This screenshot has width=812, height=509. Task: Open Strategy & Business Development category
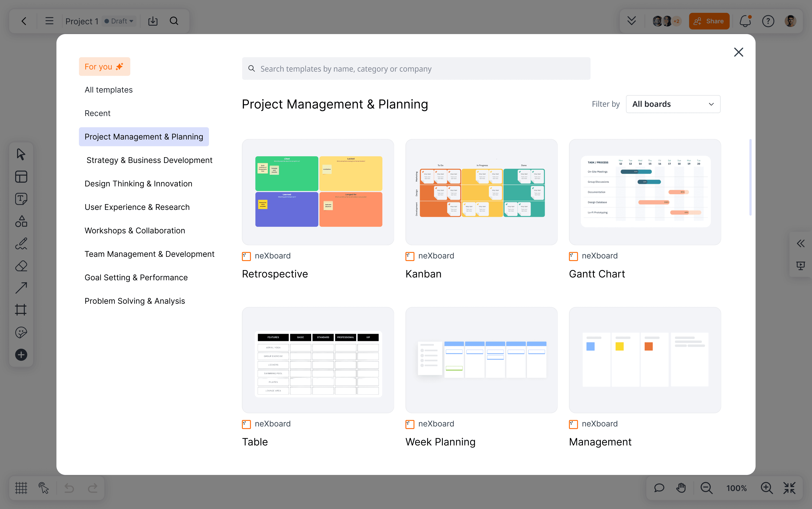[149, 160]
